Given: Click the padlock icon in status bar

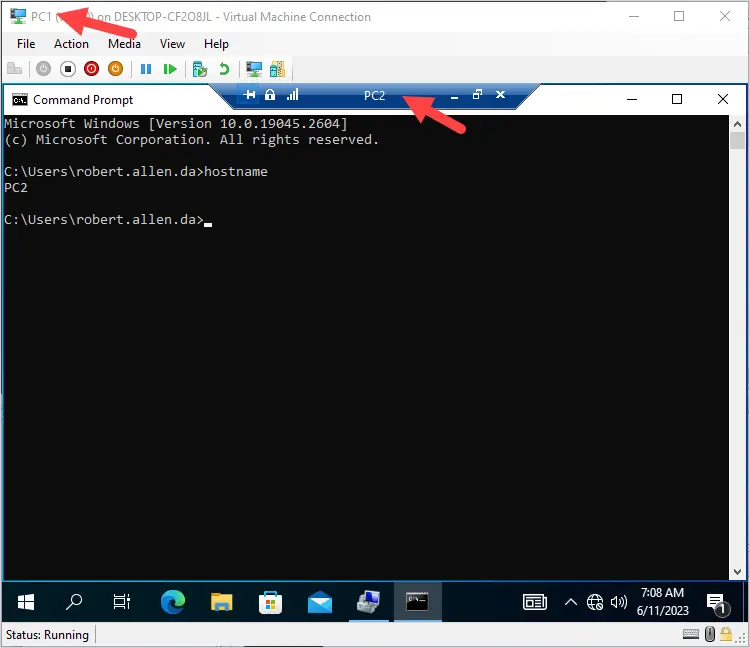Looking at the screenshot, I should point(726,634).
